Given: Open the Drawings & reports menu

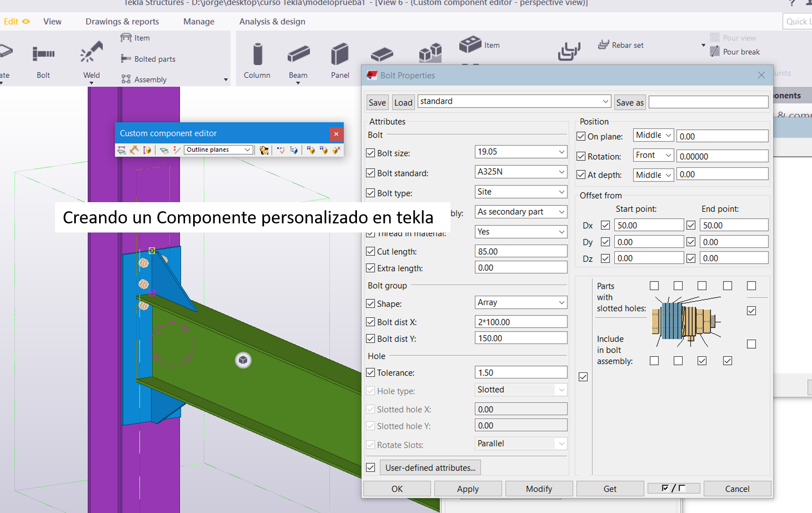Looking at the screenshot, I should [x=121, y=21].
